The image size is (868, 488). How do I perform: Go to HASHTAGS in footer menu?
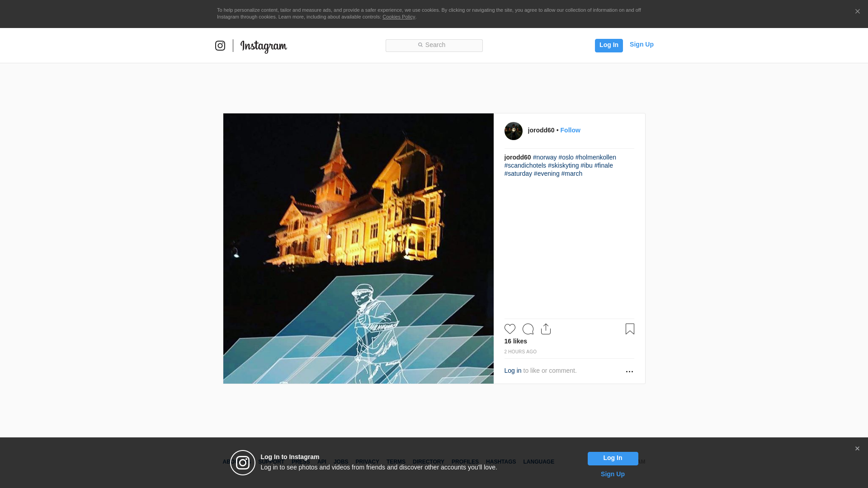tap(500, 462)
